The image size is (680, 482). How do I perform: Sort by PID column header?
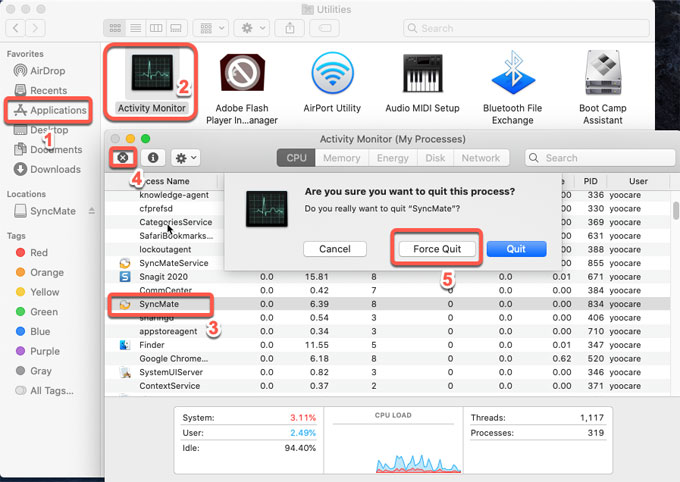coord(590,181)
